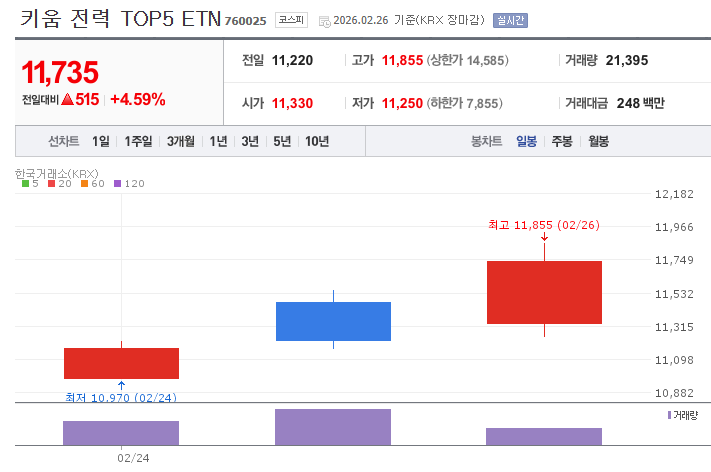This screenshot has width=711, height=472.
Task: Click the orange 60-day moving average swatch
Action: (84, 184)
